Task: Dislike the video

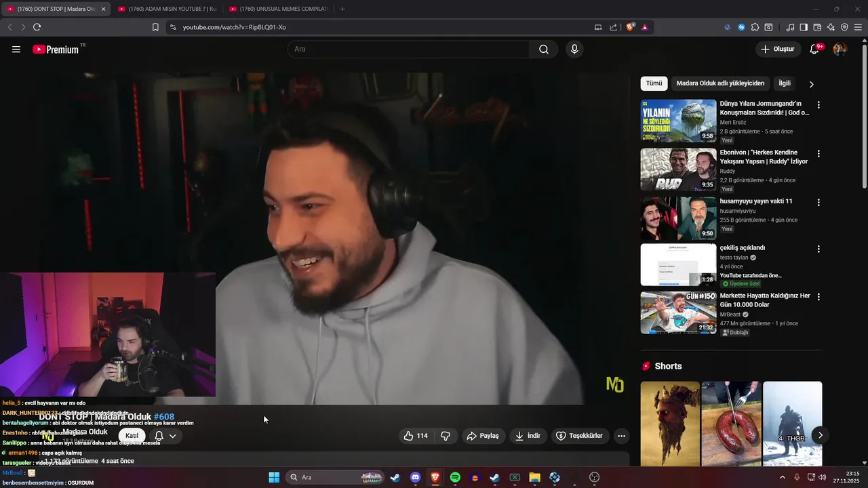Action: (x=446, y=436)
